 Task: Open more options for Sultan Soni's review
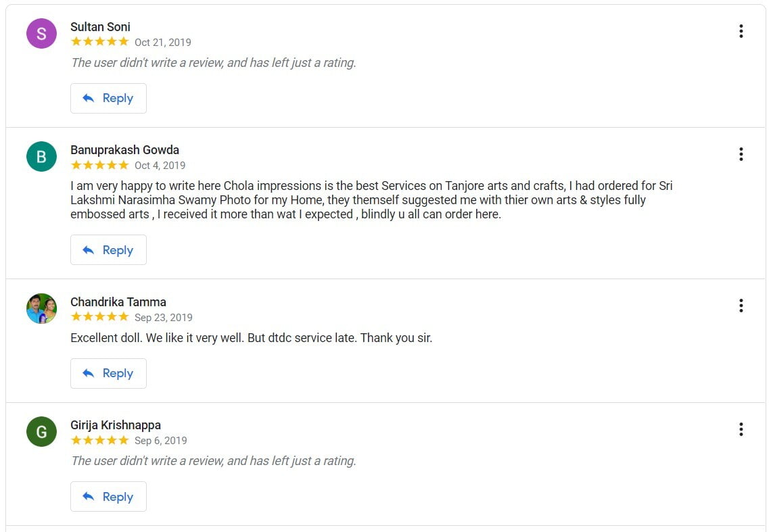(741, 31)
